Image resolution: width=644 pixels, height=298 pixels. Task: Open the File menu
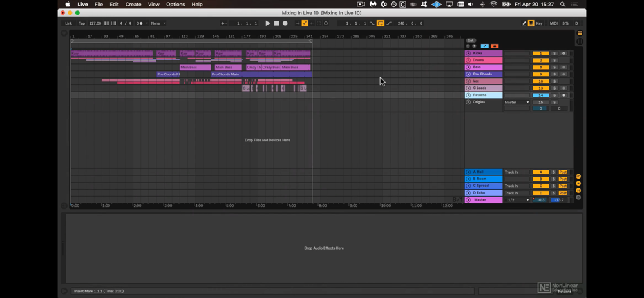pos(99,4)
